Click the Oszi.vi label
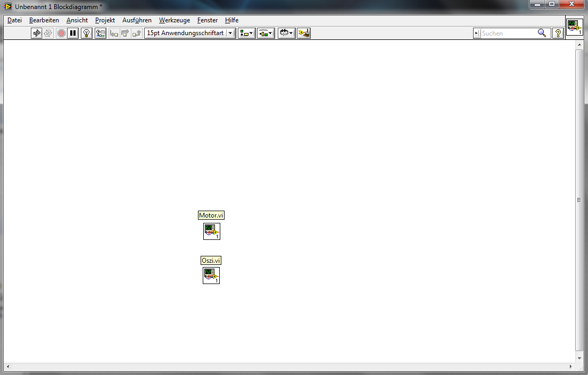 tap(211, 260)
